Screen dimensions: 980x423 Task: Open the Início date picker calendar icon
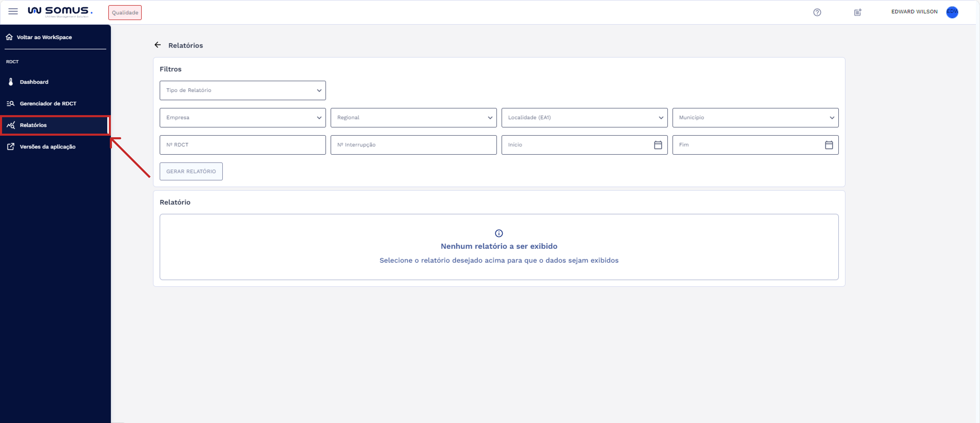click(x=658, y=145)
